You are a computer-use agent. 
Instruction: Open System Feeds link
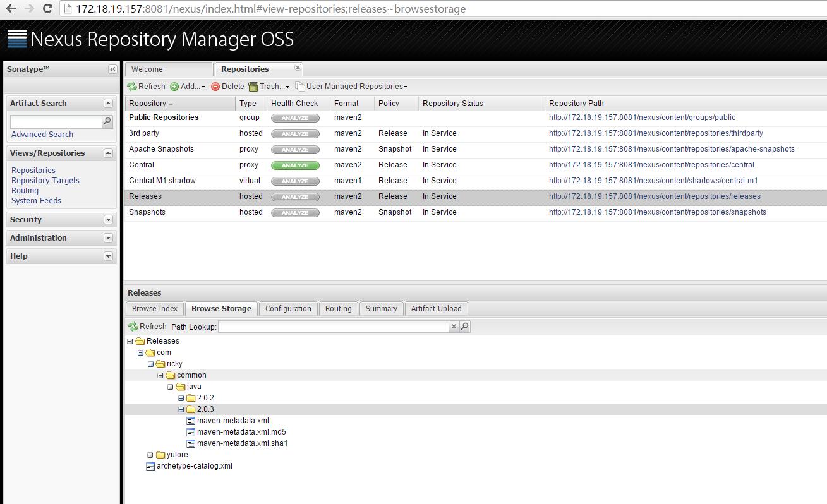tap(37, 201)
